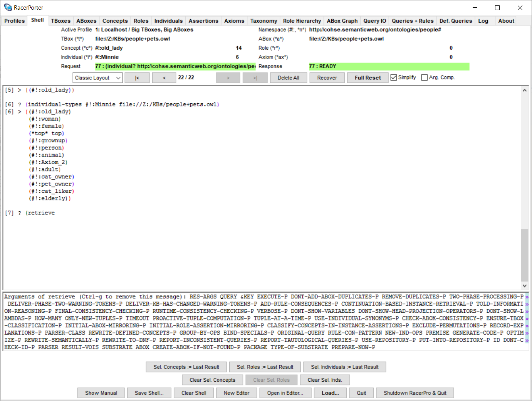
Task: Open the Roles tab
Action: [141, 21]
